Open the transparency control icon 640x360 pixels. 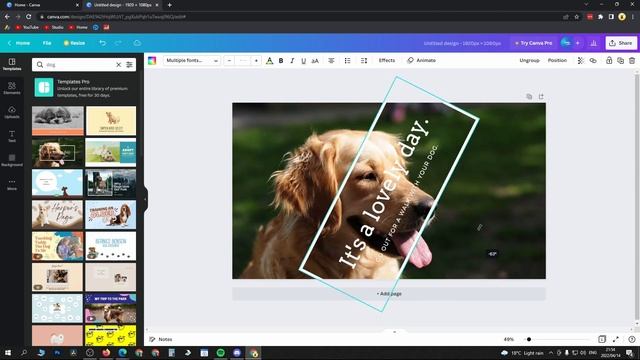coord(580,60)
